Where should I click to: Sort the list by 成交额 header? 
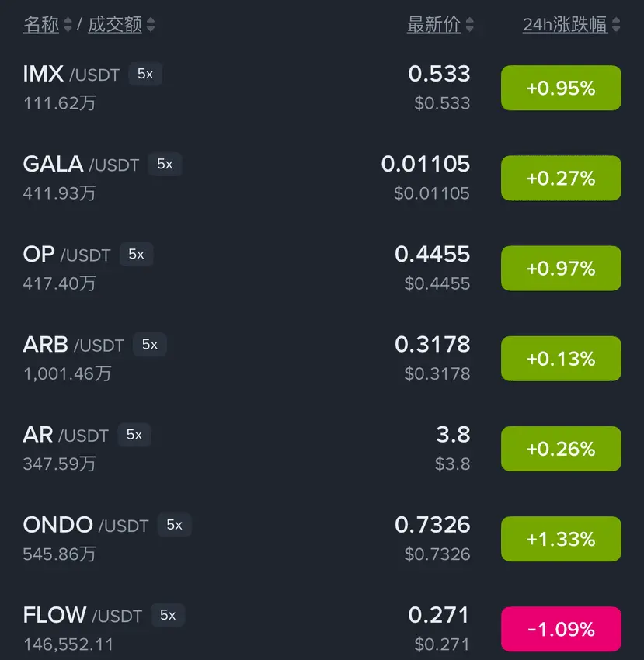[115, 24]
